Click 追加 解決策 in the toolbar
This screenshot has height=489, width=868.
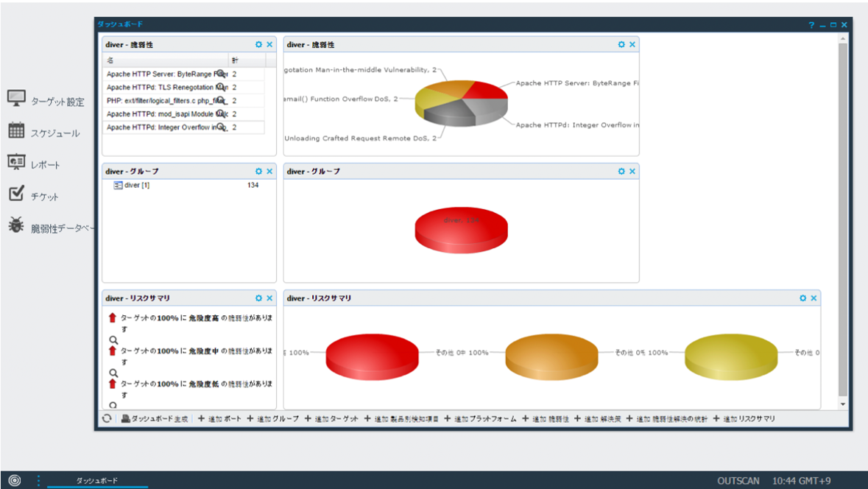point(598,418)
